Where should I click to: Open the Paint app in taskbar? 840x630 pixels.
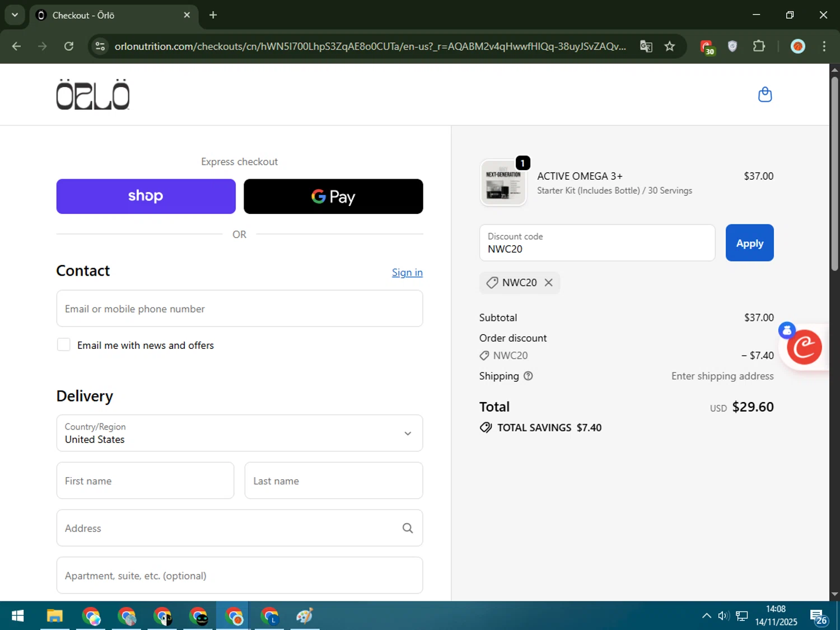pyautogui.click(x=305, y=616)
